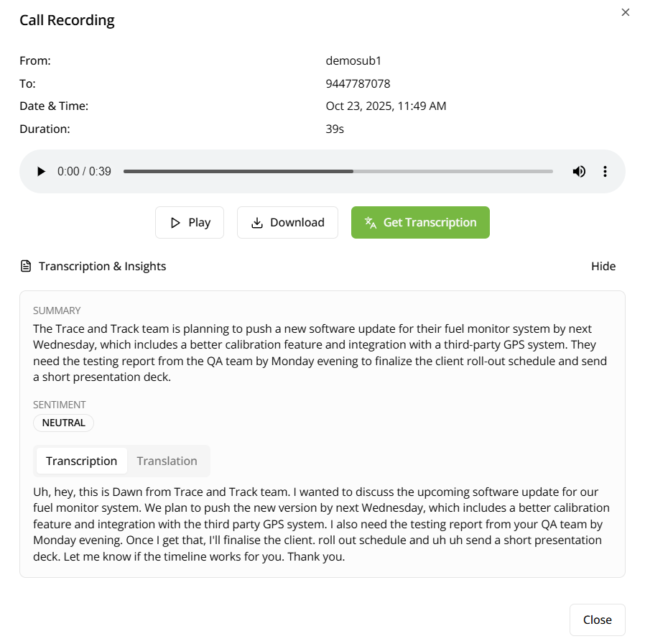Image resolution: width=645 pixels, height=644 pixels.
Task: Click the Call Recording dialog title
Action: [67, 20]
